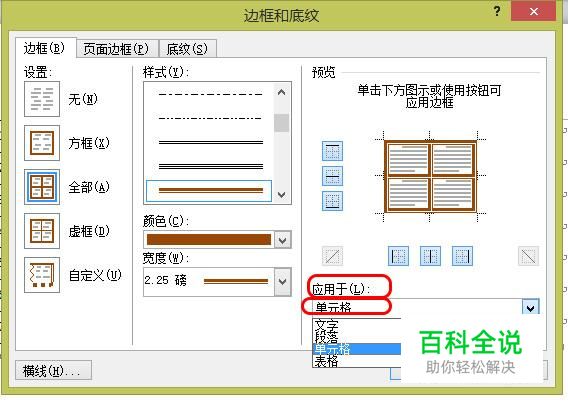Switch to the 页面边框(P) tab

coord(117,49)
